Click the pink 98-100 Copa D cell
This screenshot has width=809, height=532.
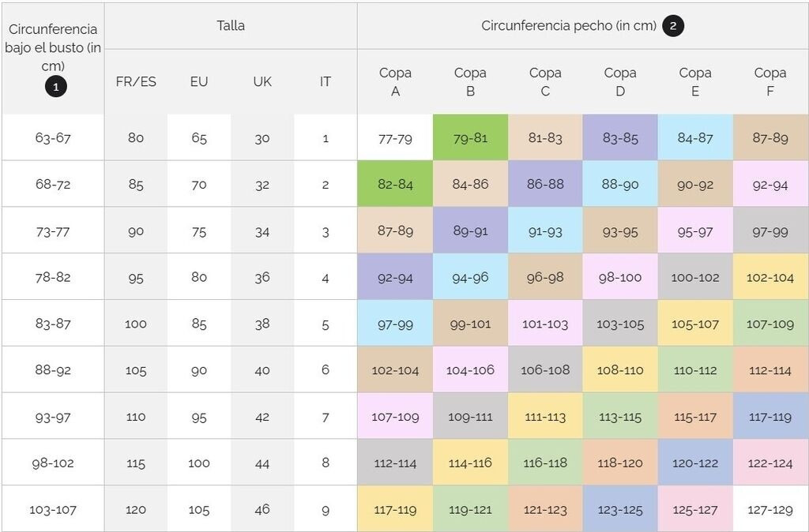tap(620, 278)
